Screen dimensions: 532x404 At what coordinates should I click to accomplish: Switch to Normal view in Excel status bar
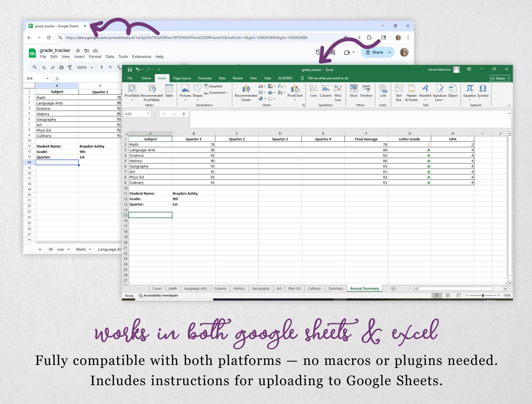tap(437, 295)
